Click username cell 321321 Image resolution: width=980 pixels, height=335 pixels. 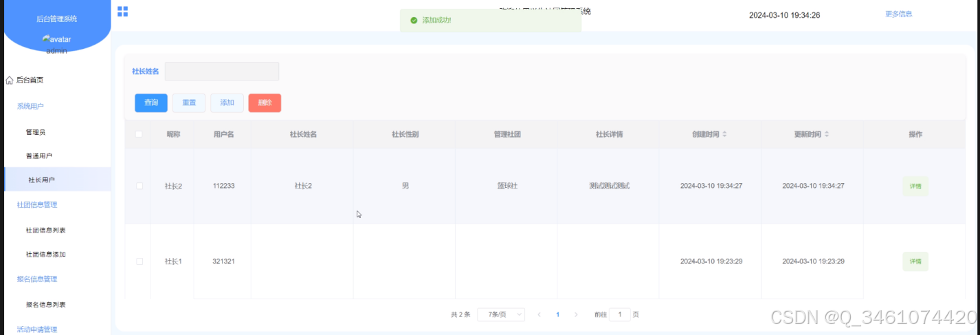pyautogui.click(x=223, y=261)
